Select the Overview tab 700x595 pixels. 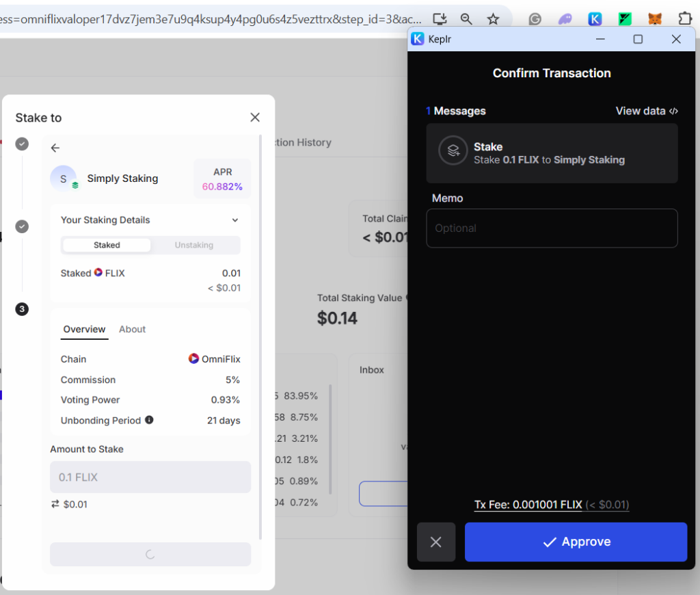(x=84, y=329)
